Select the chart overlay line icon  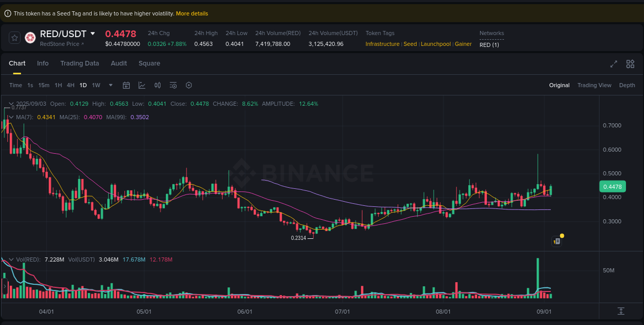142,85
